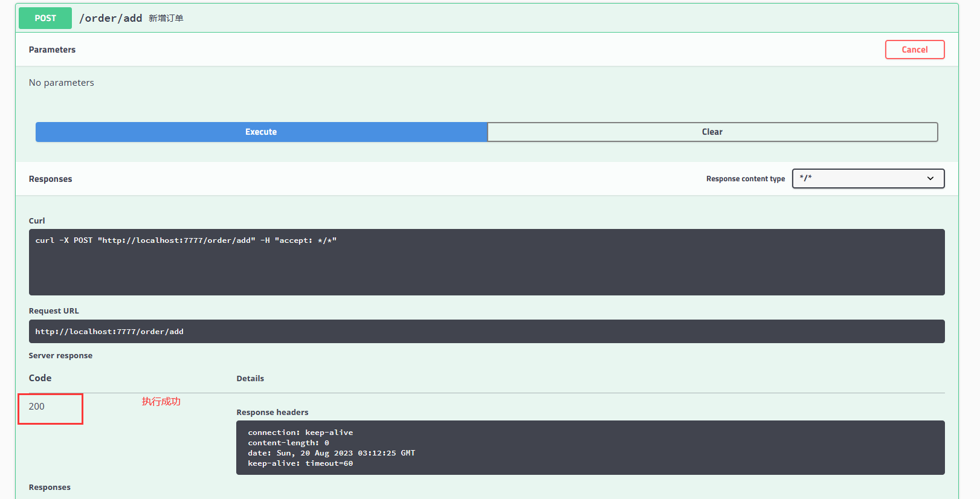Click the green POST method badge
This screenshot has width=980, height=499.
[x=45, y=18]
